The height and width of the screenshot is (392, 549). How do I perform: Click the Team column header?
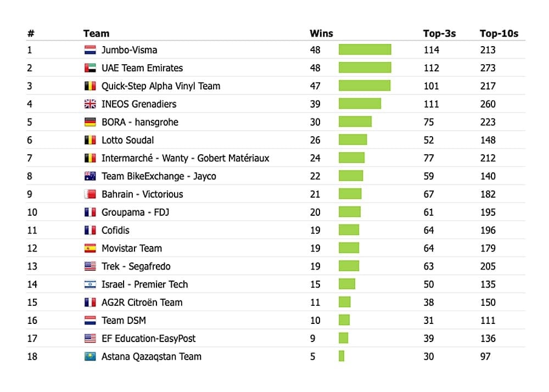(96, 33)
